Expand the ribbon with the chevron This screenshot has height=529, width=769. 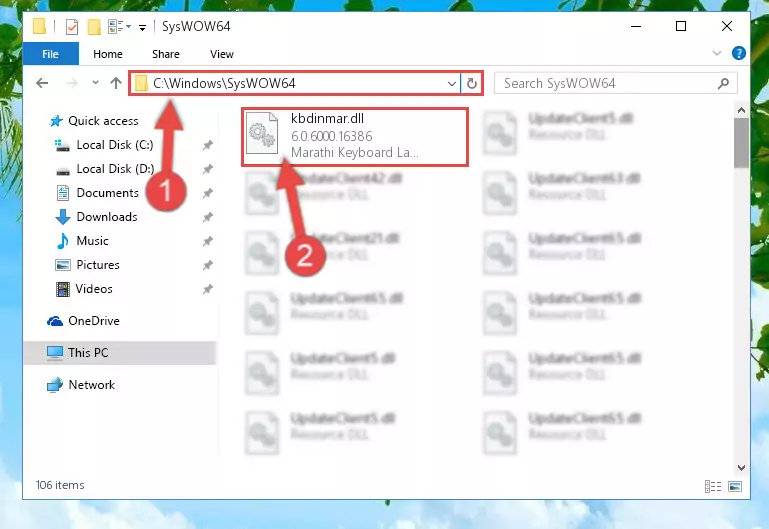click(717, 53)
